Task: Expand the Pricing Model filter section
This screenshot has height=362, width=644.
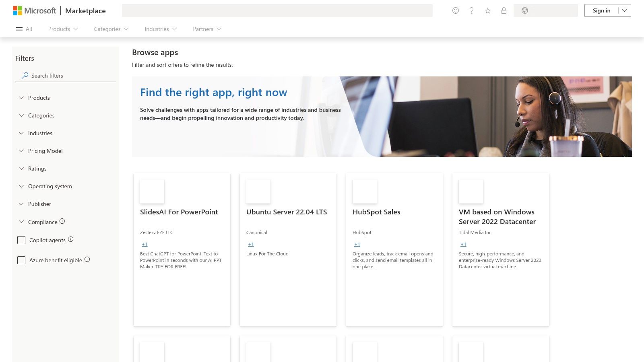Action: [x=45, y=151]
